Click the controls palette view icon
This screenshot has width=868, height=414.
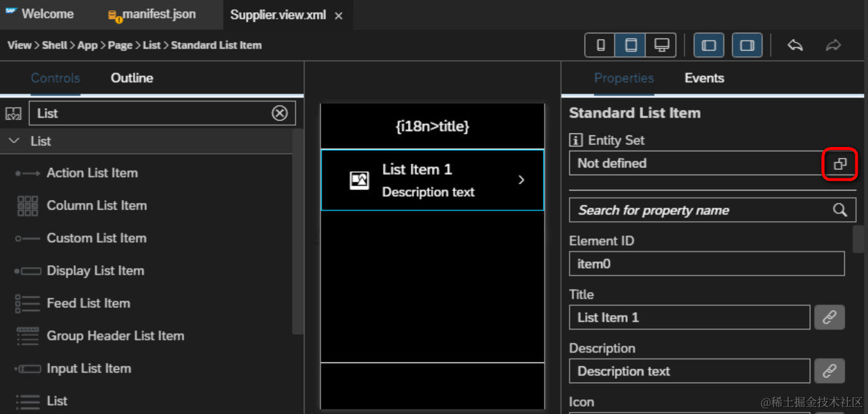coord(13,114)
